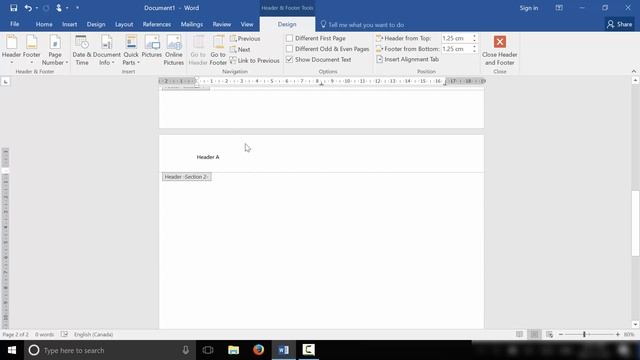Screen dimensions: 640x360
Task: Toggle Link to Previous
Action: [x=255, y=60]
